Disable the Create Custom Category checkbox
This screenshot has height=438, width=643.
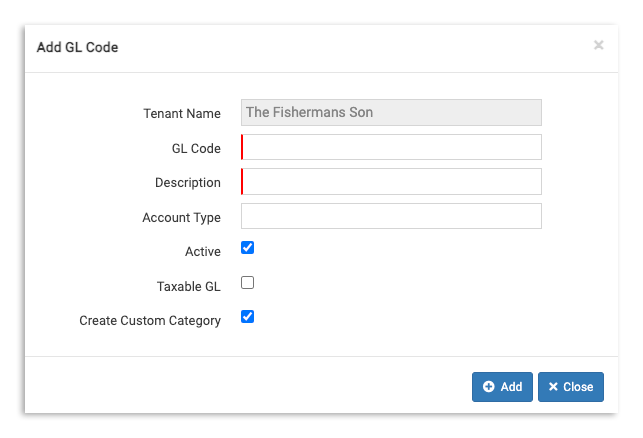[x=248, y=317]
